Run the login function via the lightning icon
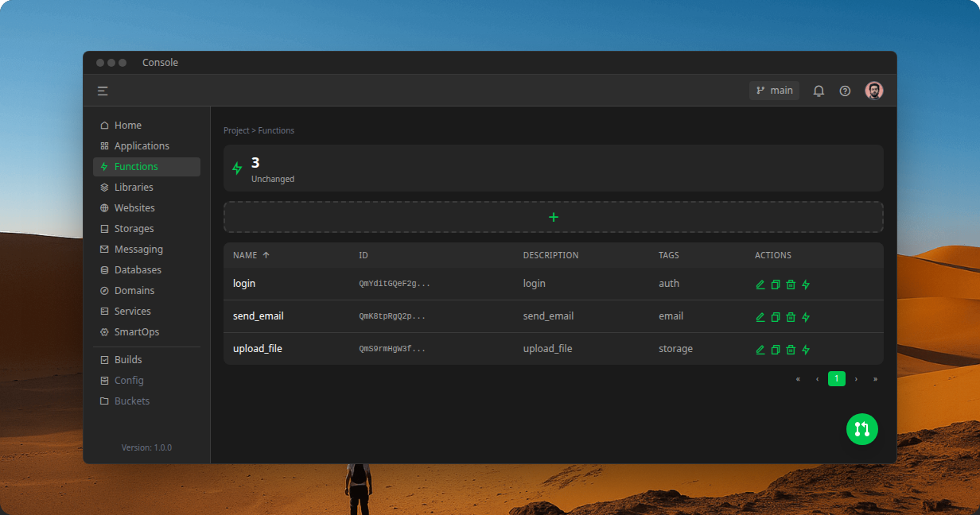This screenshot has width=980, height=515. pyautogui.click(x=806, y=284)
